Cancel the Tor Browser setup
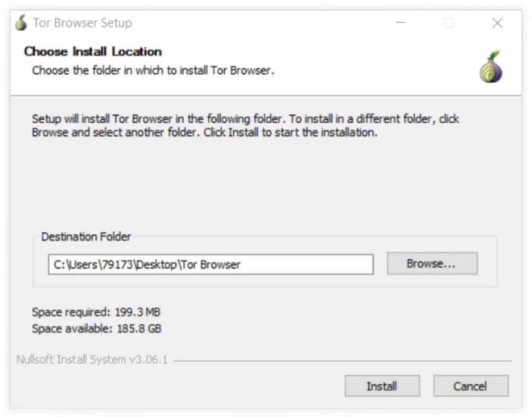Viewport: 532px width, 418px height. (471, 386)
